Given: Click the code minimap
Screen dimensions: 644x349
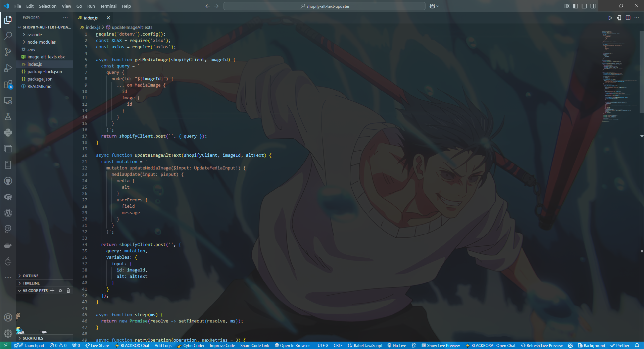Looking at the screenshot, I should tap(620, 77).
